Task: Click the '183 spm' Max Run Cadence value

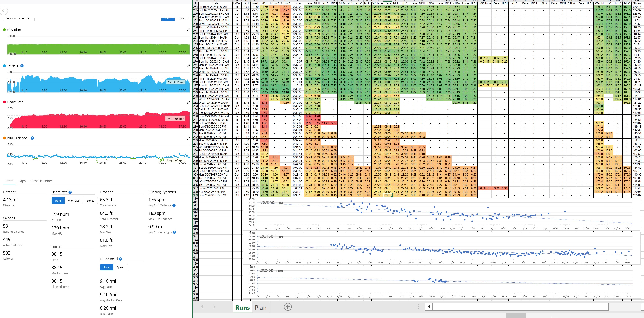Action: 157,213
